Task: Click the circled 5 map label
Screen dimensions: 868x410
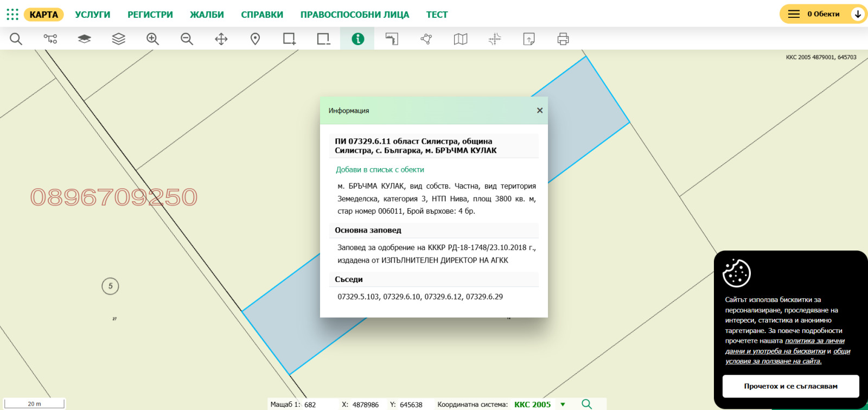Action: (x=110, y=286)
